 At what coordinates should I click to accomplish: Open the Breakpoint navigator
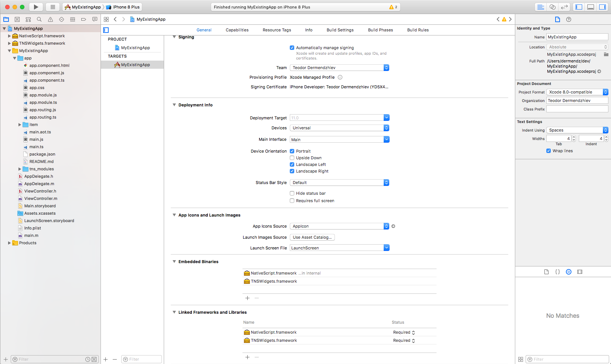pyautogui.click(x=84, y=19)
